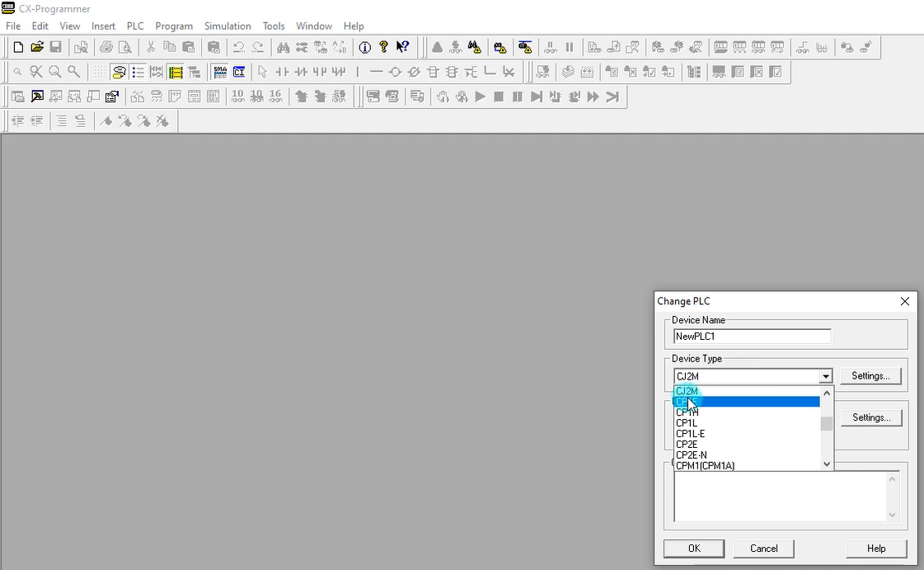This screenshot has width=924, height=570.
Task: Click the Device Name input field
Action: (752, 337)
